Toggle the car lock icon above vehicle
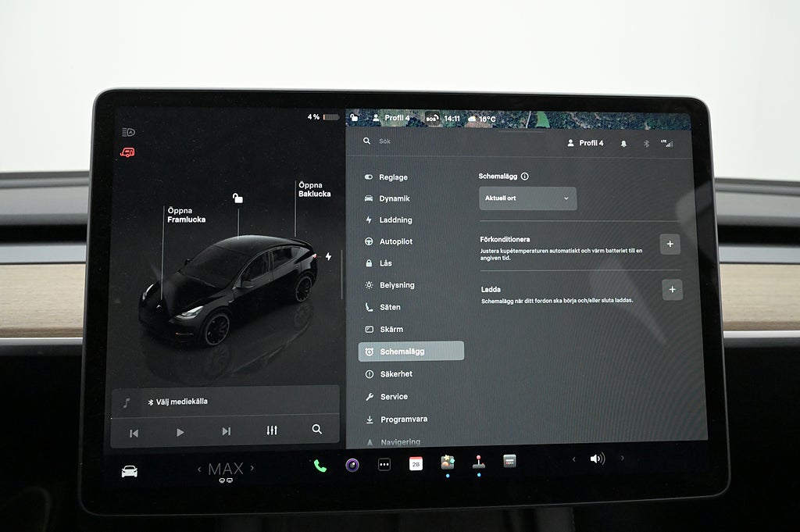 pyautogui.click(x=237, y=198)
